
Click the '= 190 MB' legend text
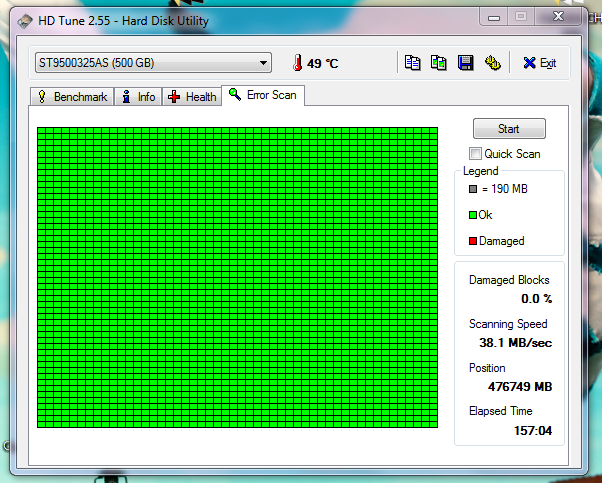click(504, 189)
